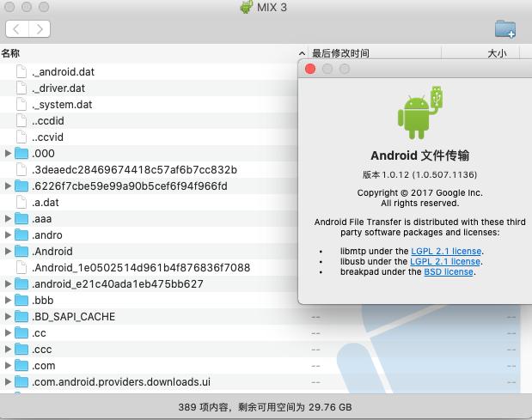Click the status bar text 389 项内容
The height and width of the screenshot is (420, 532).
tap(203, 407)
